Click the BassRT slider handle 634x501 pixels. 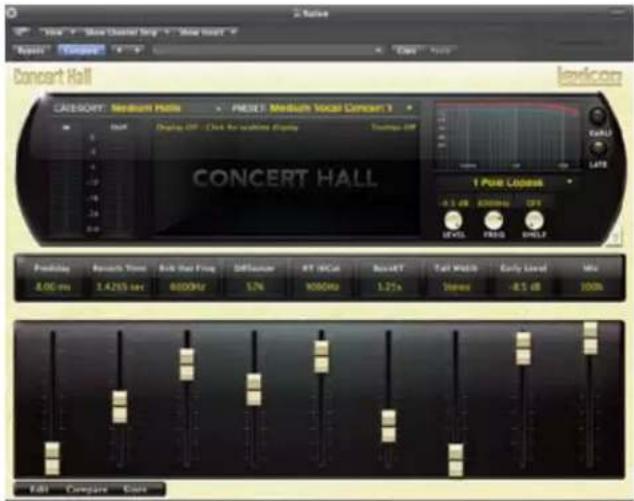coord(389,426)
